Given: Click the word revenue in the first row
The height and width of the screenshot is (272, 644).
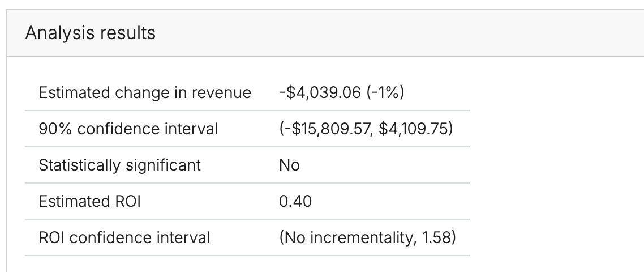Looking at the screenshot, I should pos(222,92).
